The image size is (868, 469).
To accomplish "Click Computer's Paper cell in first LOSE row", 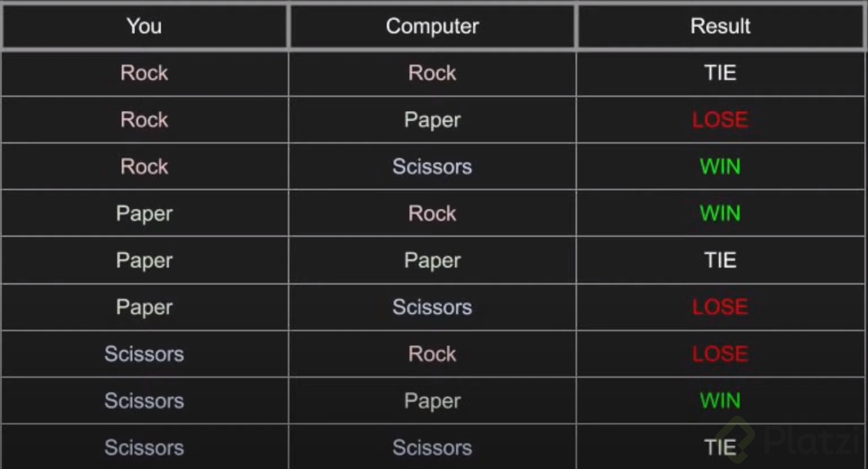I will (x=432, y=120).
